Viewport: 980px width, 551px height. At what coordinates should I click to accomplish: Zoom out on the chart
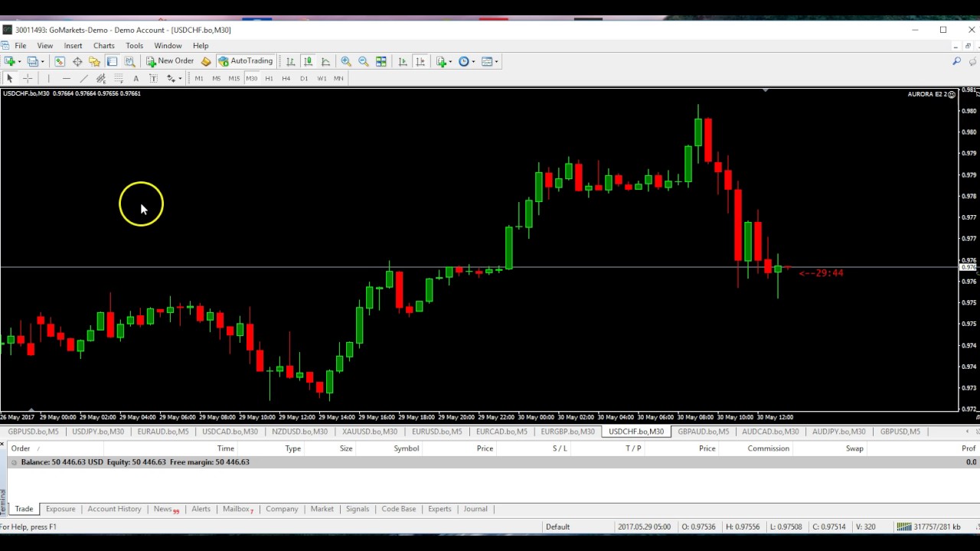(x=364, y=61)
